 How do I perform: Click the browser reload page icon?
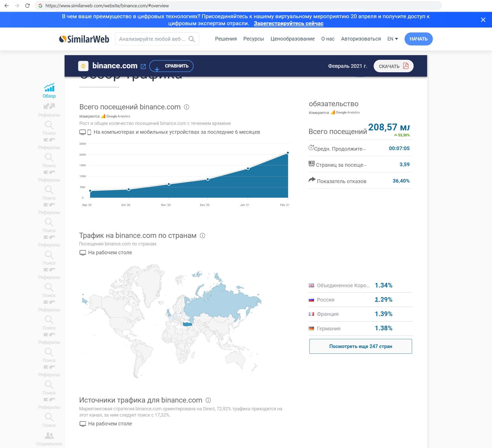(x=27, y=5)
